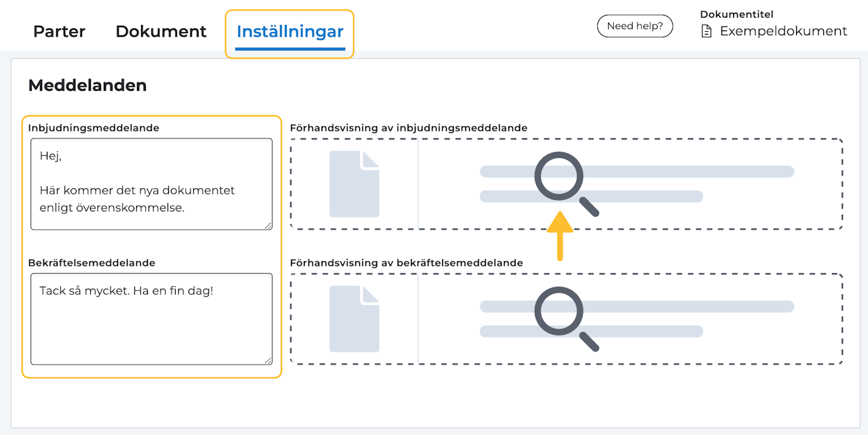The height and width of the screenshot is (435, 868).
Task: Click the document icon beside Exempeldokument
Action: [x=707, y=31]
